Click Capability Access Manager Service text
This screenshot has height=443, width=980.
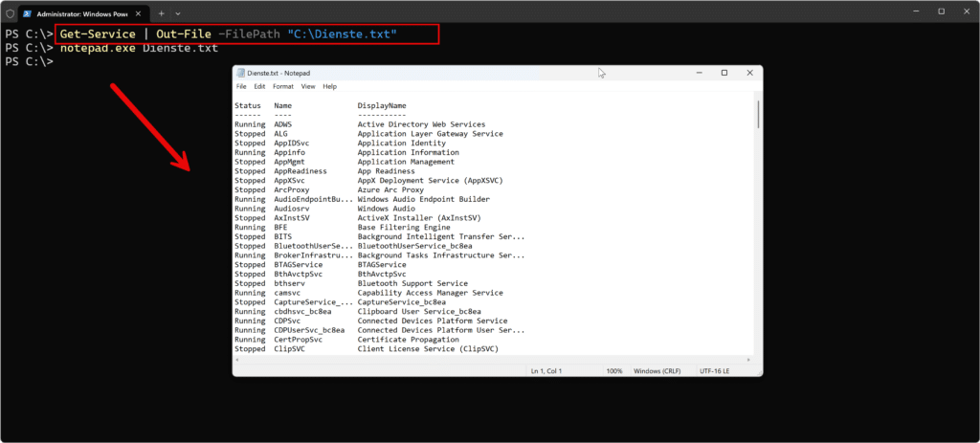click(430, 293)
